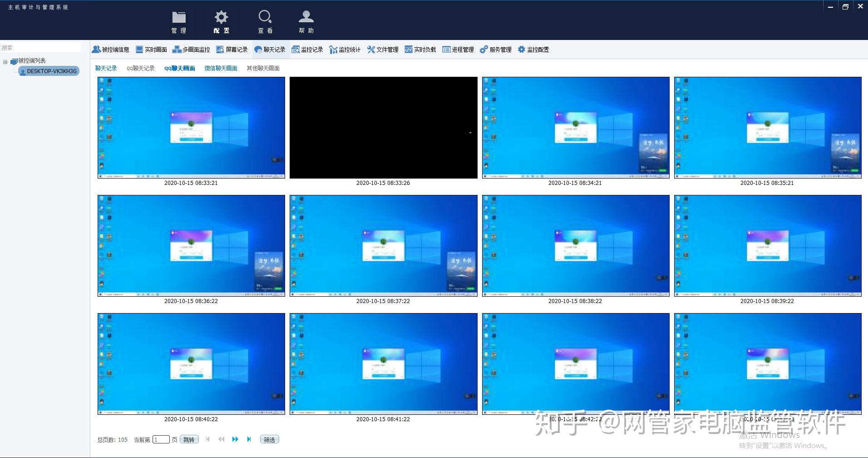Open the screenshot from 08:36:22

coord(191,246)
